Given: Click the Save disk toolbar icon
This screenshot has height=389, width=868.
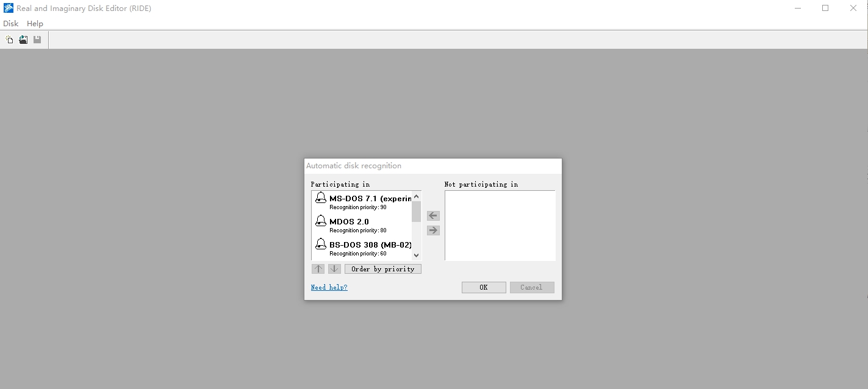Looking at the screenshot, I should point(37,40).
